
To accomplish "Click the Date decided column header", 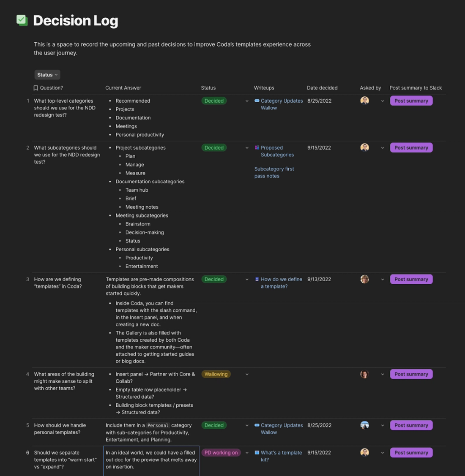I will tap(322, 88).
